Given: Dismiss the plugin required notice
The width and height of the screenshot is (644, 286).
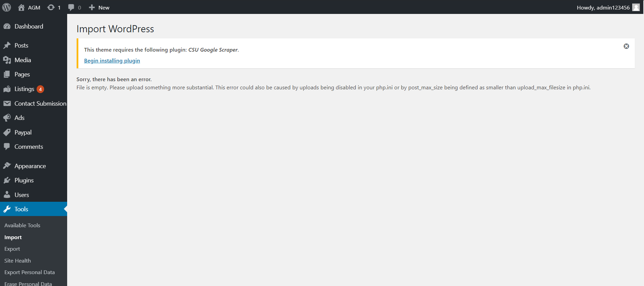Looking at the screenshot, I should [x=626, y=46].
